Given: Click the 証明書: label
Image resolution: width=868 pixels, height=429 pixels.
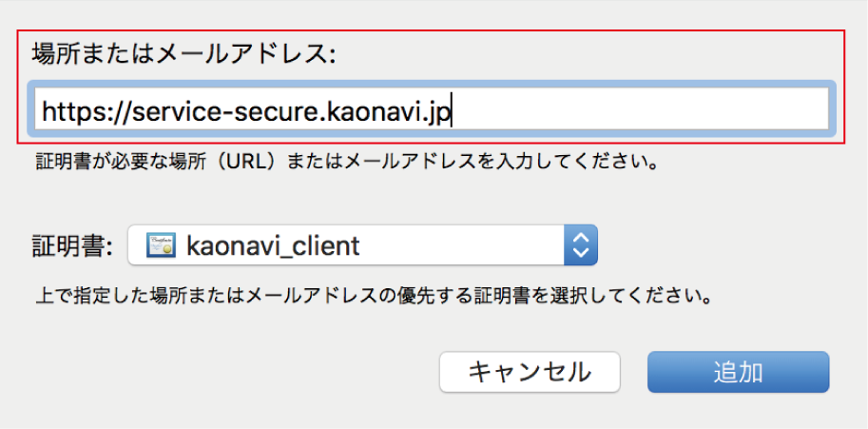Looking at the screenshot, I should click(72, 244).
